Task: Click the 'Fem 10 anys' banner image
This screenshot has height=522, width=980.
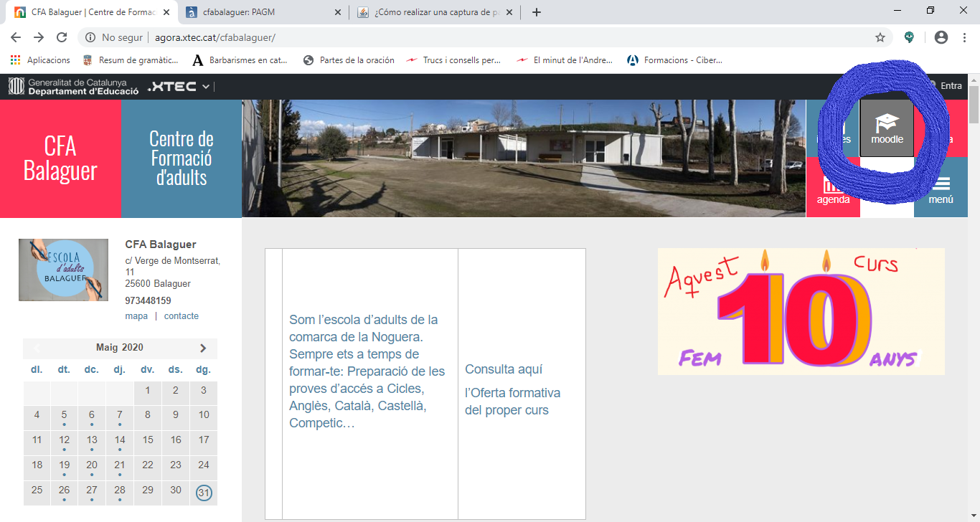Action: (801, 312)
